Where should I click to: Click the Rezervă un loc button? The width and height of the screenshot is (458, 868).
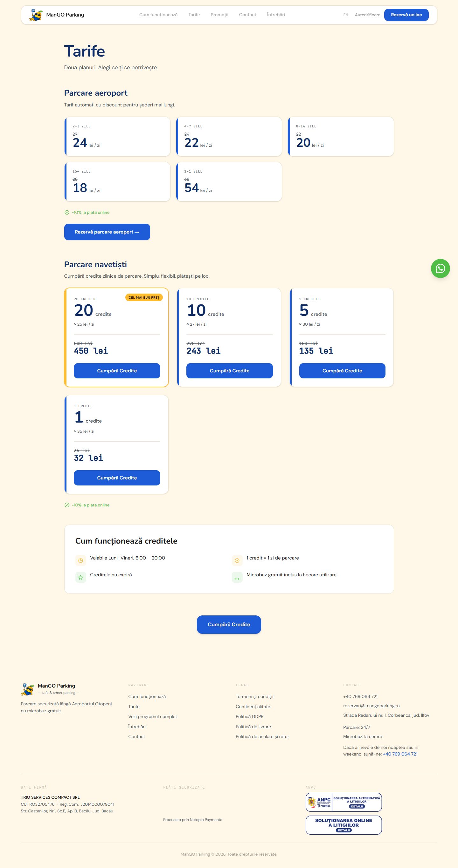point(406,15)
